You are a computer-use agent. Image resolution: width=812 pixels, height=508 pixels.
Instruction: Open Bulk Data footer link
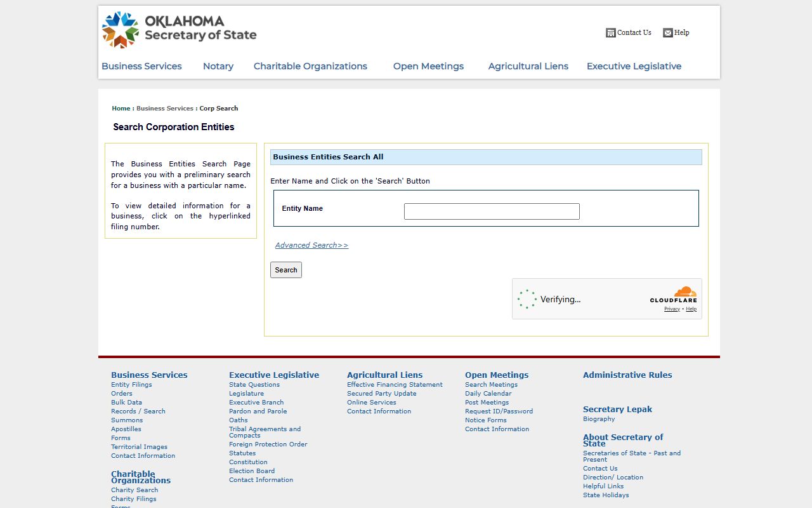(126, 402)
